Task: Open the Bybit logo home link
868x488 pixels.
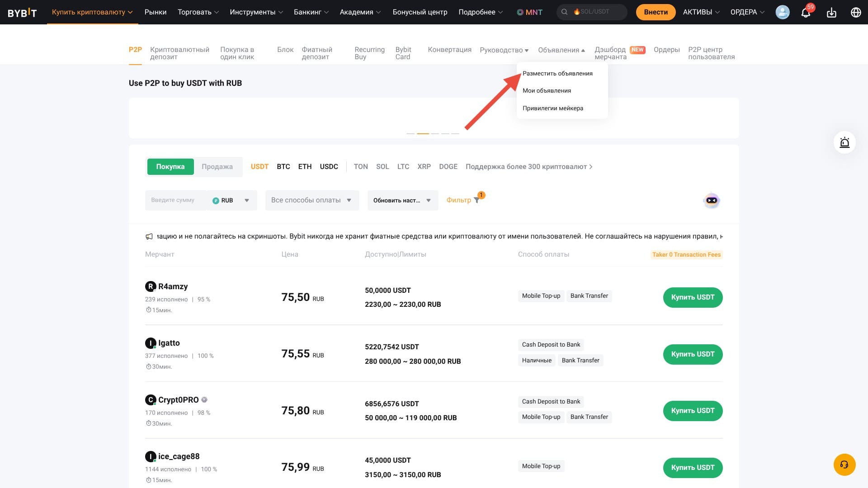Action: click(x=22, y=12)
